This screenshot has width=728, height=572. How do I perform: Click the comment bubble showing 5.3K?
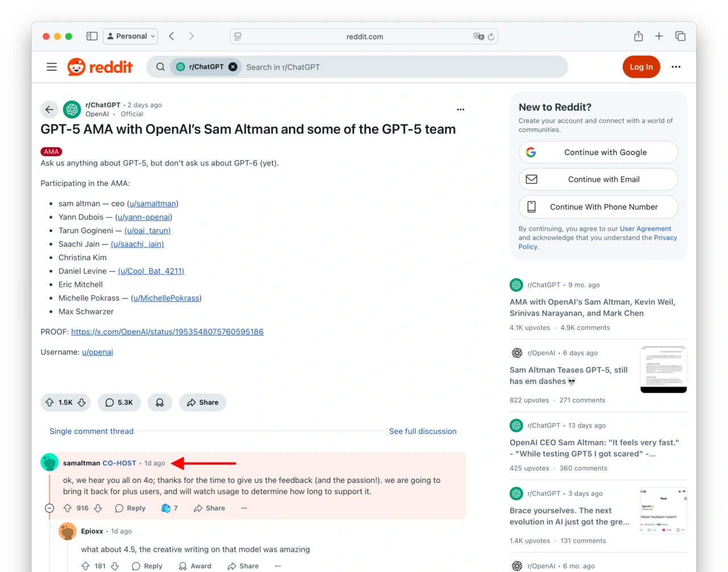click(x=119, y=402)
